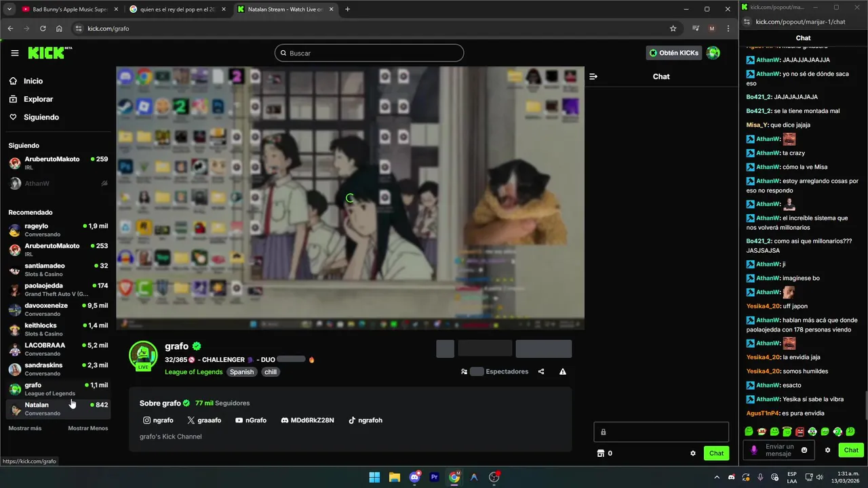868x488 pixels.
Task: Collapse the chat panel with arrow icon
Action: (593, 77)
